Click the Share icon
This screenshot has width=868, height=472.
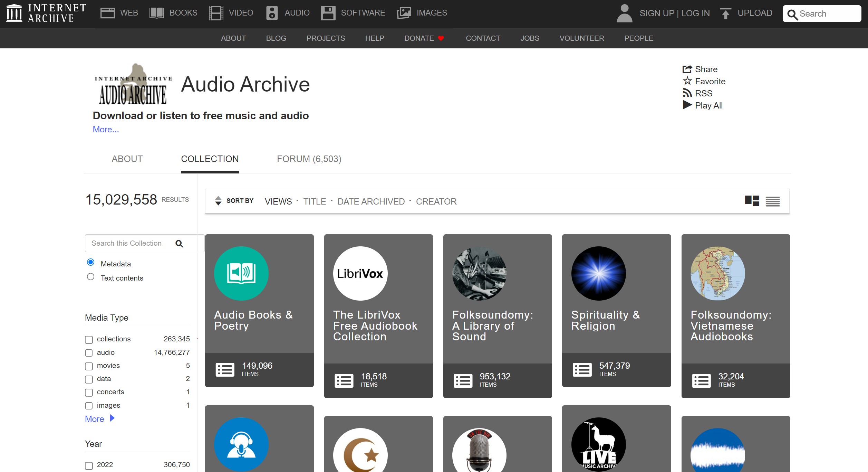pyautogui.click(x=687, y=69)
